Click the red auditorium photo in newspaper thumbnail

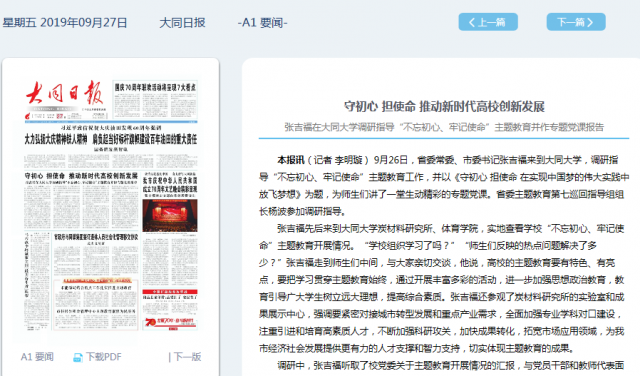170,216
